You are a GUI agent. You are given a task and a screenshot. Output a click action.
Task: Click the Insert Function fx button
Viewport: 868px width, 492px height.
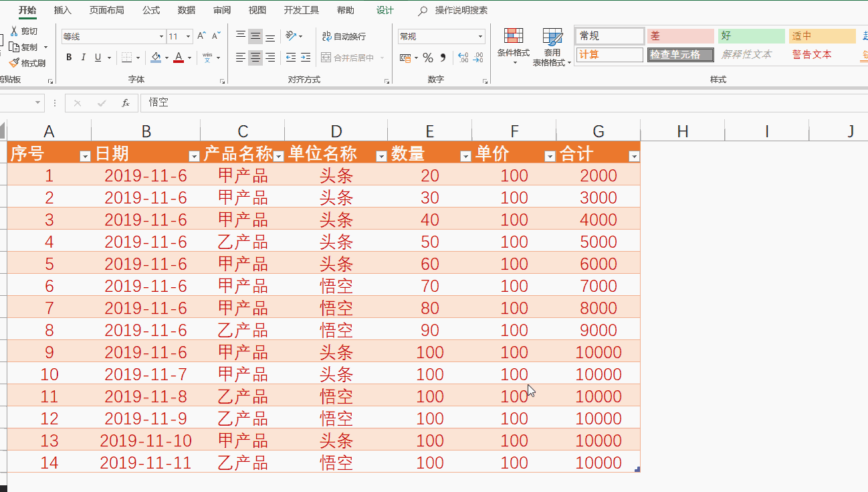[125, 103]
